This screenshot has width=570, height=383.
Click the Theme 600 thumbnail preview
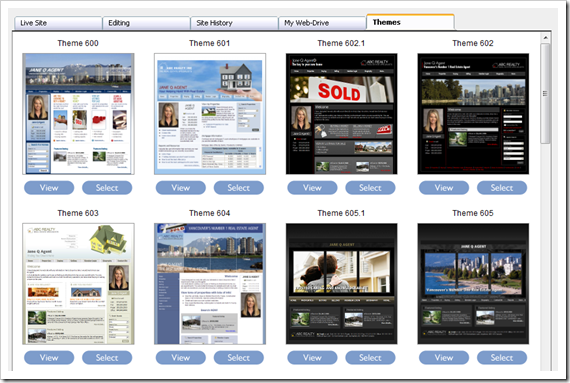[x=78, y=114]
